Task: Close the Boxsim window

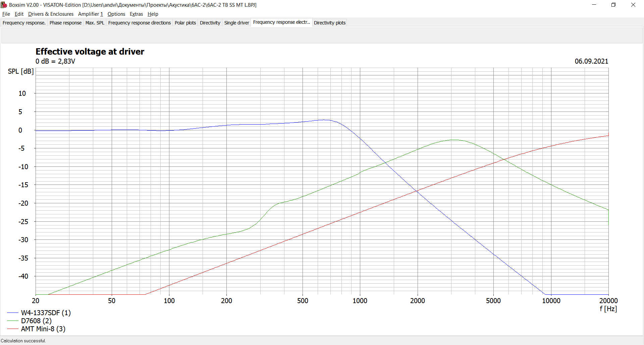Action: (x=633, y=5)
